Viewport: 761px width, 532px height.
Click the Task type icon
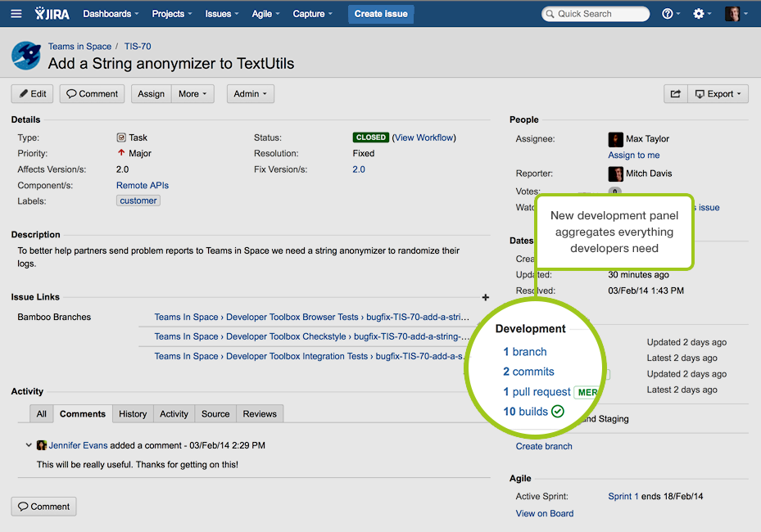pos(121,138)
